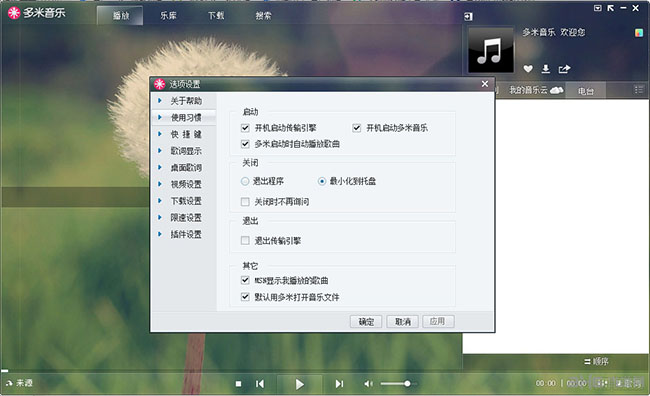Viewport: 650px width, 396px height.
Task: Open the 下载设置 settings section
Action: point(184,201)
